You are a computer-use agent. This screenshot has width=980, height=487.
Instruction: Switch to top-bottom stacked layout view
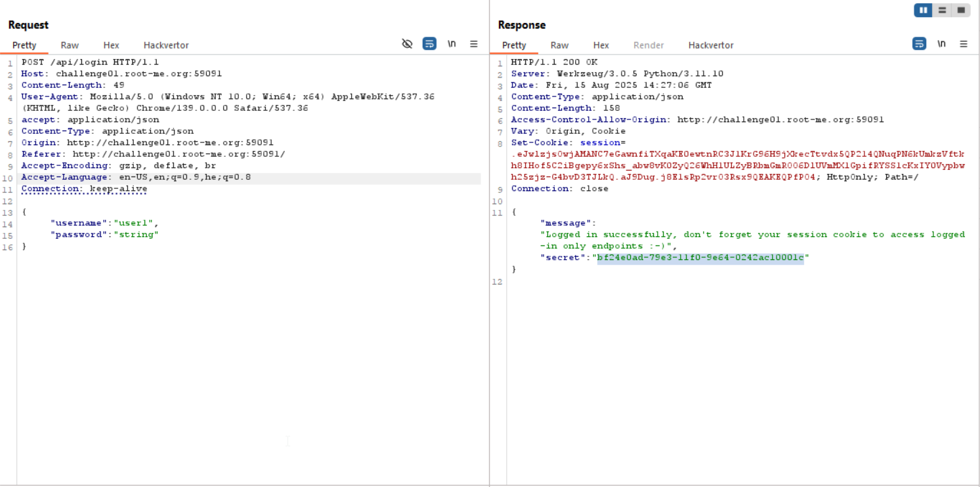point(942,10)
